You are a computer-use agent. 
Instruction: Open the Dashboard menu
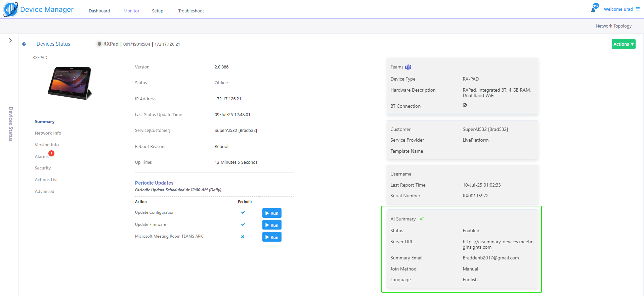99,11
